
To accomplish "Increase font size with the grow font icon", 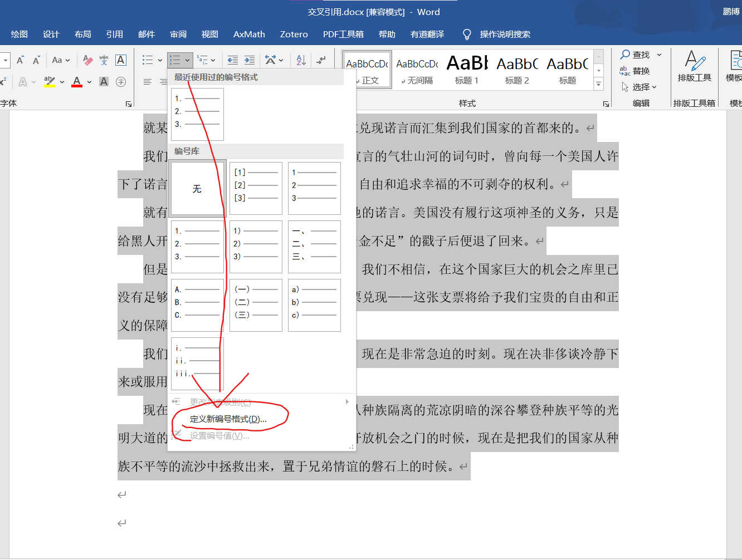I will [x=21, y=60].
